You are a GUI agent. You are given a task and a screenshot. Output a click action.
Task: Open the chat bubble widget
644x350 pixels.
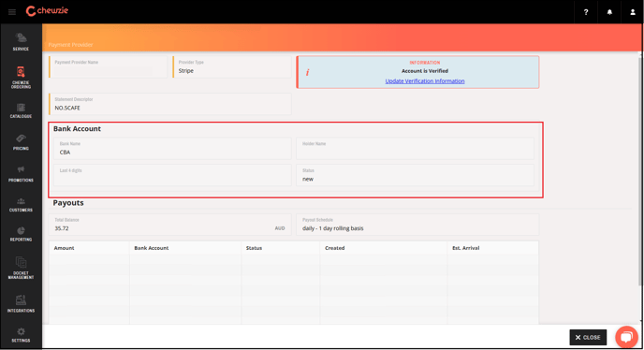(x=626, y=337)
